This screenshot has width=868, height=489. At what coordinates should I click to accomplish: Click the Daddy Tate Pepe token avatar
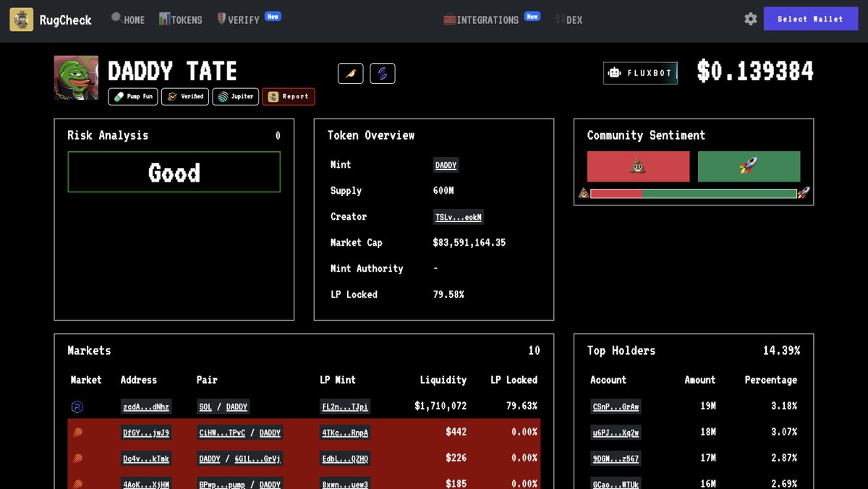coord(76,77)
